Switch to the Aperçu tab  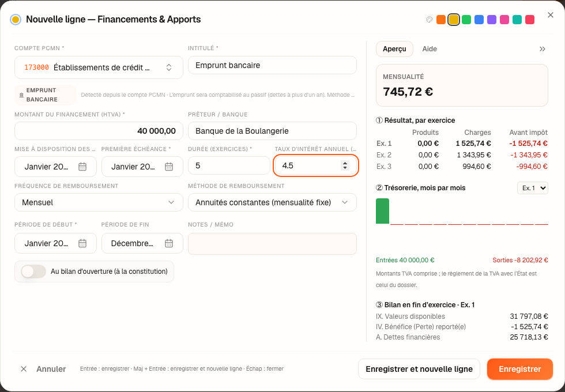pos(394,49)
